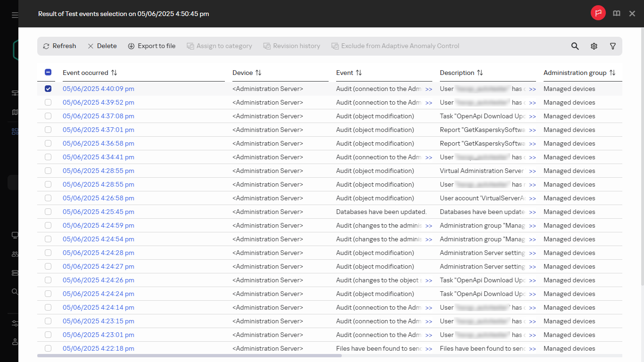The width and height of the screenshot is (644, 362).
Task: Click Export to file button
Action: [x=152, y=46]
